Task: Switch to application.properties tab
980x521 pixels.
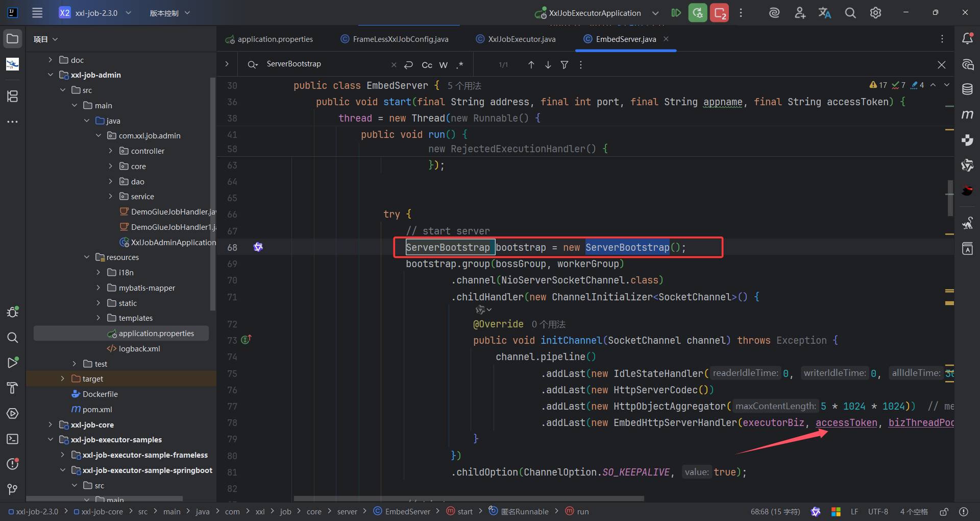Action: point(269,39)
